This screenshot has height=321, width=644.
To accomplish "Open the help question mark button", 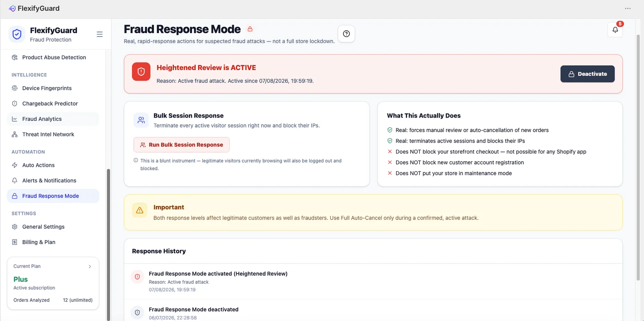I will (x=346, y=34).
